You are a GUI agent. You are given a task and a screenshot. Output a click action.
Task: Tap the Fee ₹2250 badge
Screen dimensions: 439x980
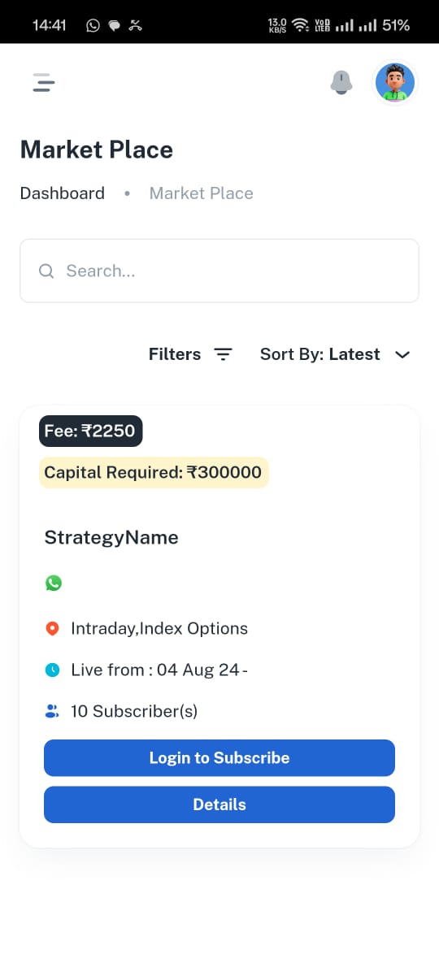click(x=91, y=431)
